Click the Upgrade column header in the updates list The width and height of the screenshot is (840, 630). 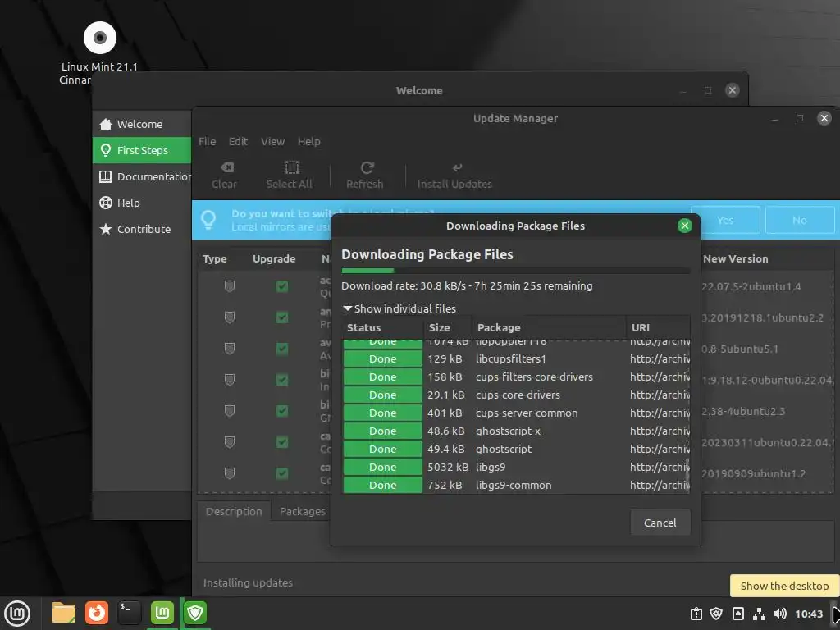pos(274,258)
